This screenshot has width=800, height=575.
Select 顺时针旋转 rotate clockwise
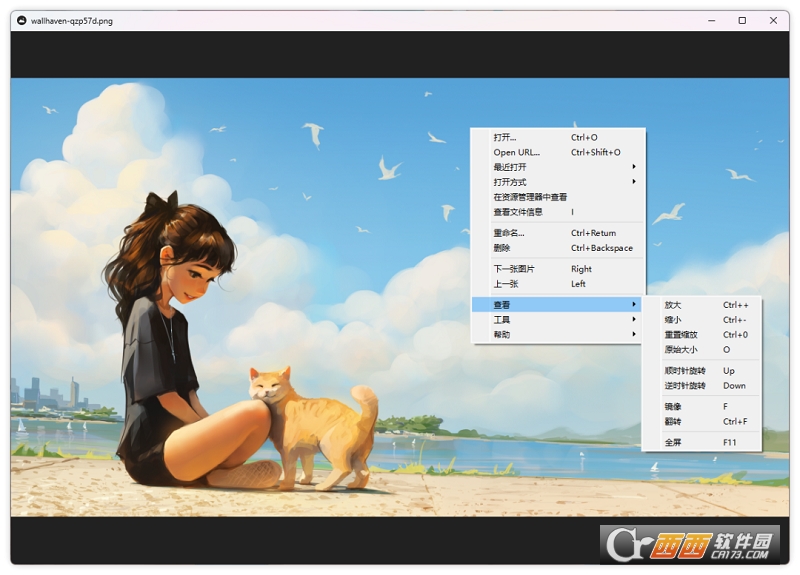click(x=702, y=371)
